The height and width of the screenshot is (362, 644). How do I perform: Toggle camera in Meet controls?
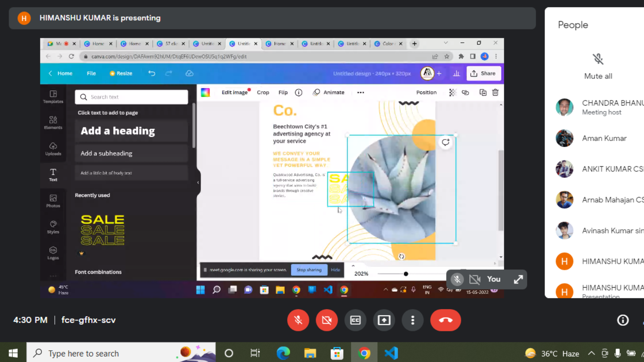pyautogui.click(x=326, y=320)
